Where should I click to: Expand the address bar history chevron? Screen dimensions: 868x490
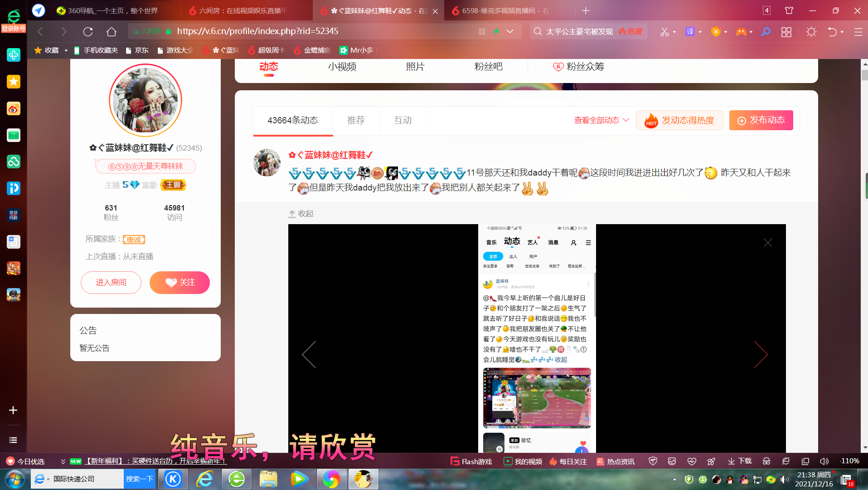click(510, 31)
